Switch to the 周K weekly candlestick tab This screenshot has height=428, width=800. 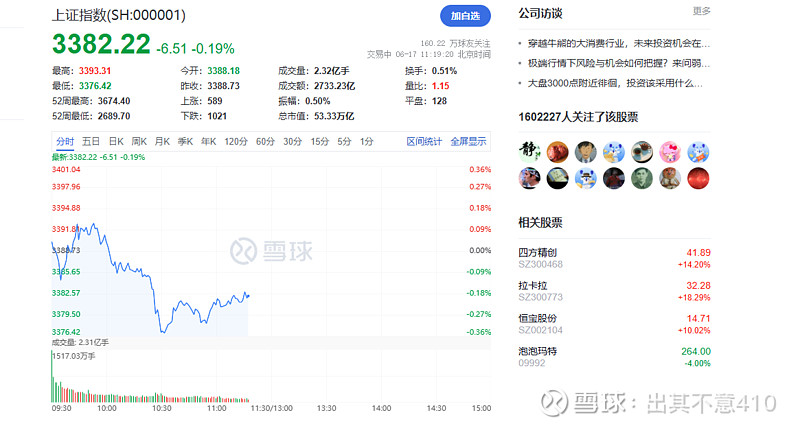[139, 141]
